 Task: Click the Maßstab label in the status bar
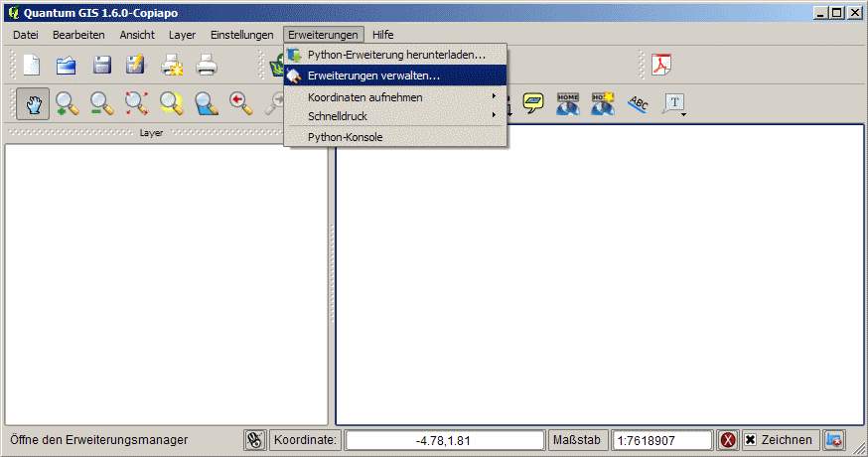(576, 440)
